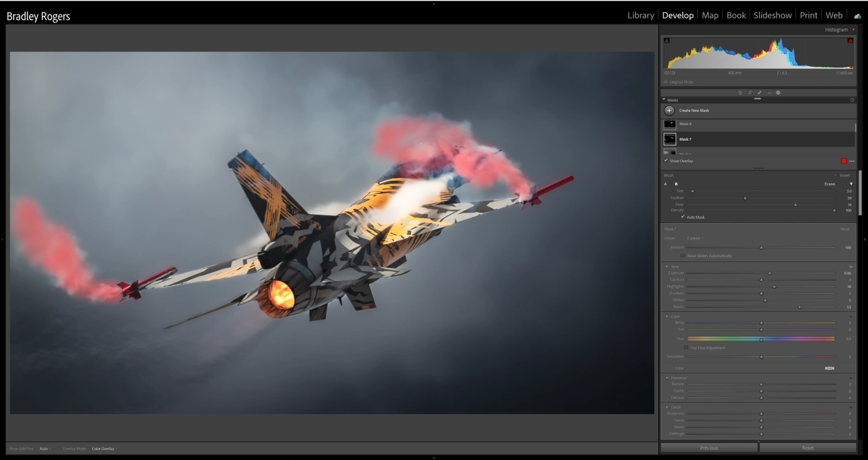868x460 pixels.
Task: Click the brush Feather slider handle
Action: pos(745,198)
